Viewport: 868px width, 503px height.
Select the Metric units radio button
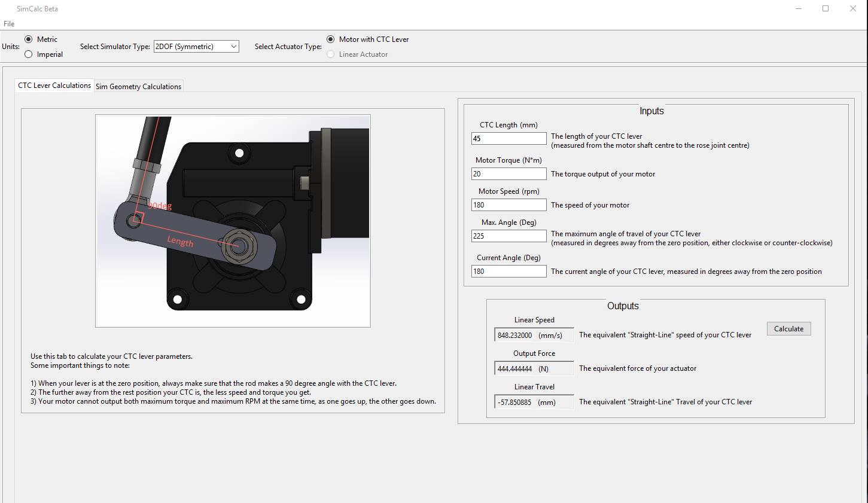[x=29, y=39]
